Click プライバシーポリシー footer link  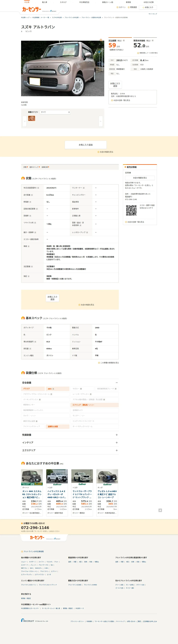(77, 621)
